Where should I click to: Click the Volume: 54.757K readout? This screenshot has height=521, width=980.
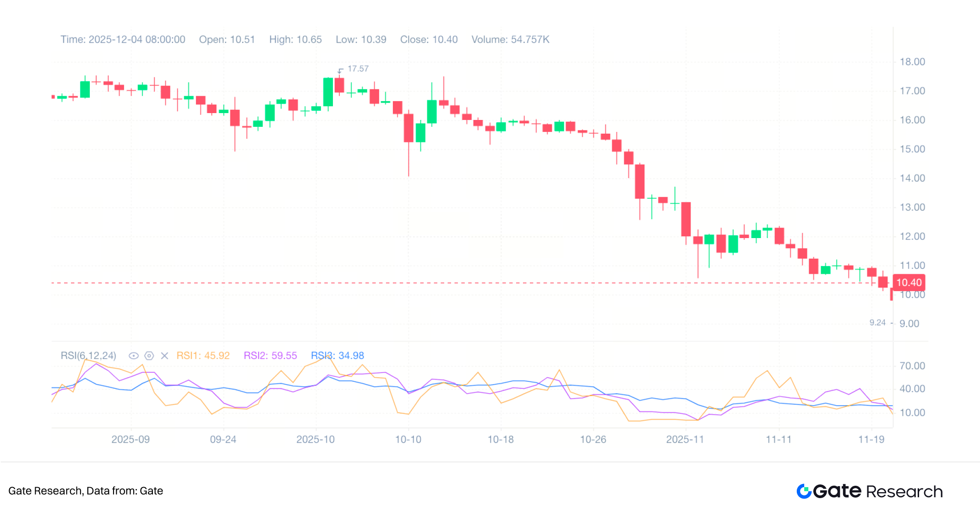[x=510, y=39]
